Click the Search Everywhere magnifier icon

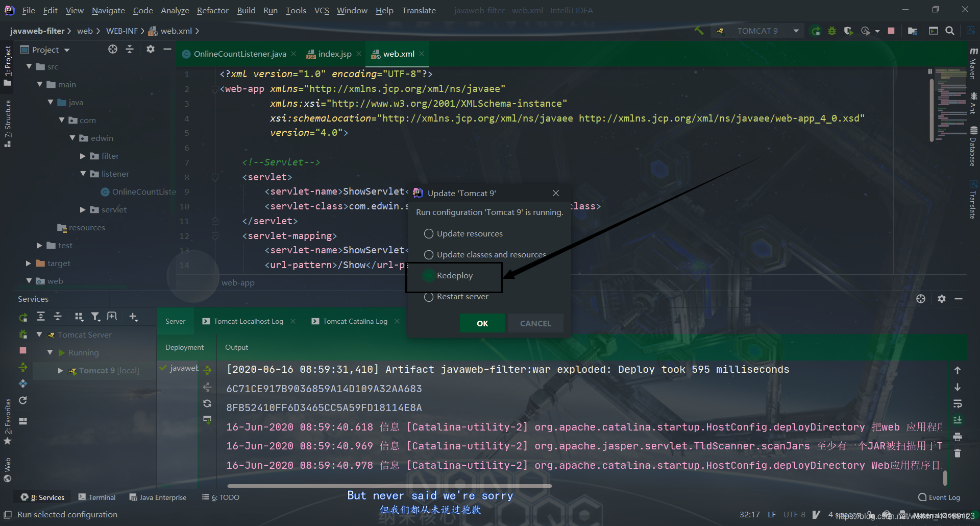[950, 31]
